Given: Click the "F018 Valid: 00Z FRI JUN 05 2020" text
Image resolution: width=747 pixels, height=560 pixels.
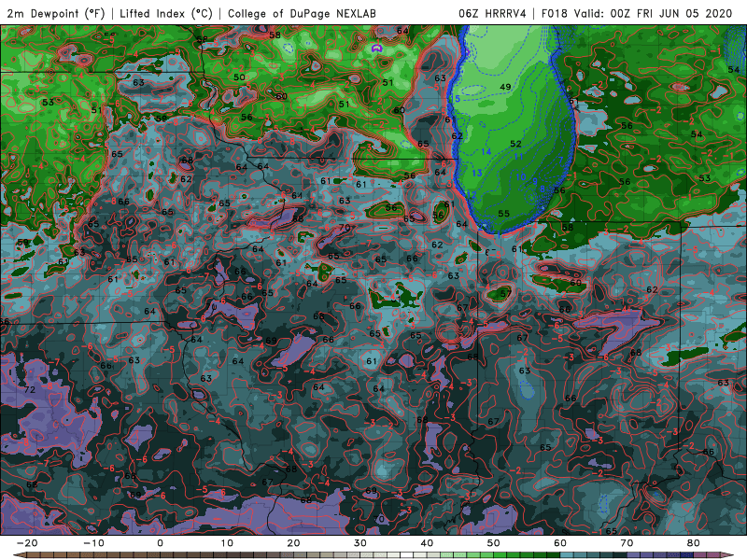Looking at the screenshot, I should 637,13.
